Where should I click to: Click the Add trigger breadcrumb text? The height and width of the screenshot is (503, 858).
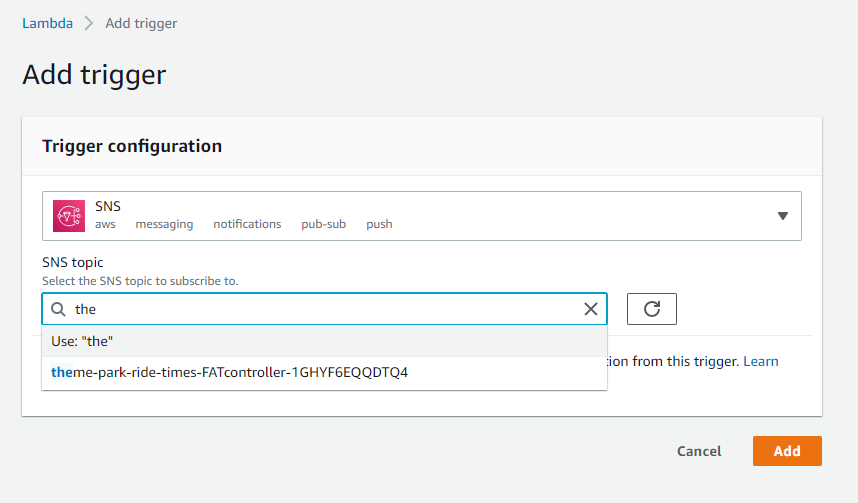pyautogui.click(x=141, y=24)
